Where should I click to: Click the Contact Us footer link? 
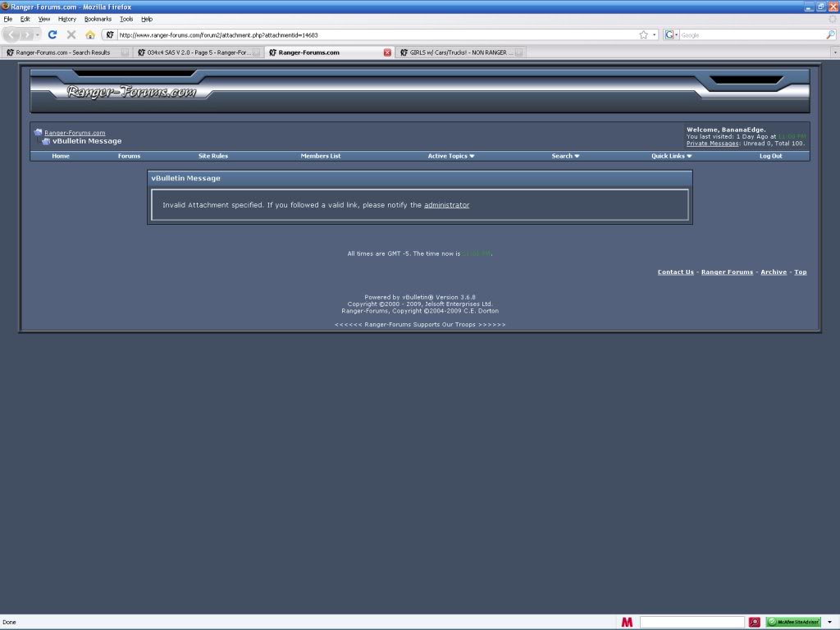pos(676,272)
